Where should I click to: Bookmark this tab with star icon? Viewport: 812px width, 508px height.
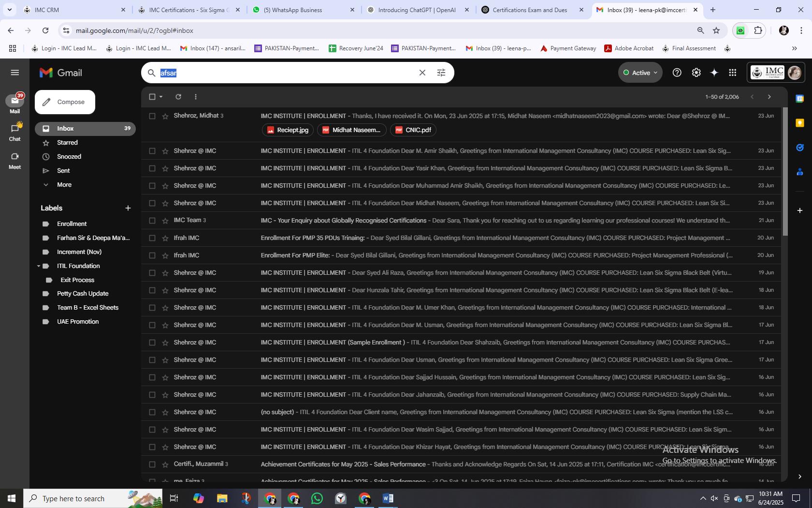click(x=716, y=30)
